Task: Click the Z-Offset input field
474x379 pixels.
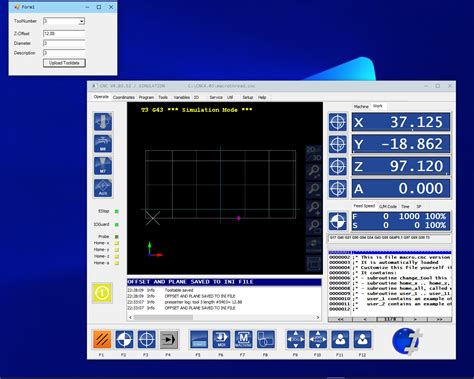Action: pyautogui.click(x=64, y=34)
